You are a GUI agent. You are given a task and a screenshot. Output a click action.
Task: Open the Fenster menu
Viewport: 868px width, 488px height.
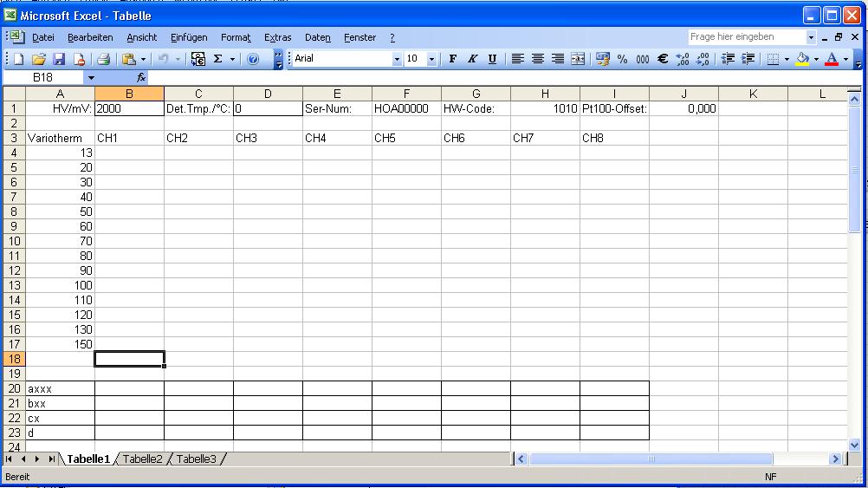(x=360, y=37)
